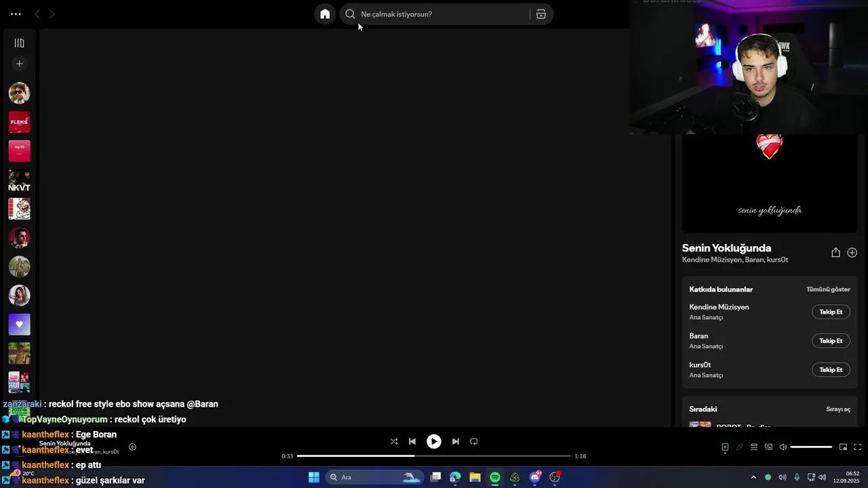
Task: Toggle shuffle playback
Action: tap(394, 441)
